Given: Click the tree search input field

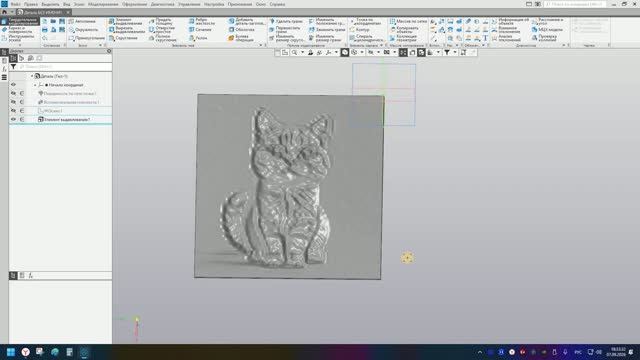Looking at the screenshot, I should click(64, 67).
